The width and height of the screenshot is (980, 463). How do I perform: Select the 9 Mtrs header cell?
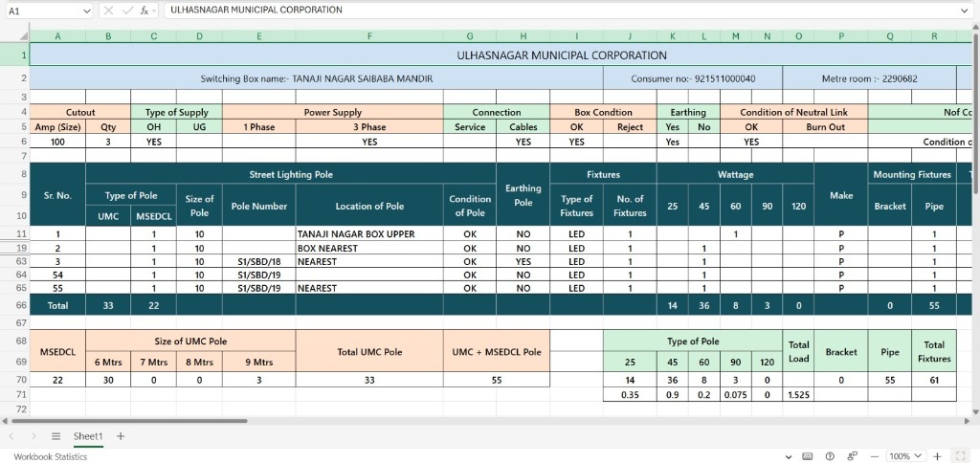(x=258, y=362)
